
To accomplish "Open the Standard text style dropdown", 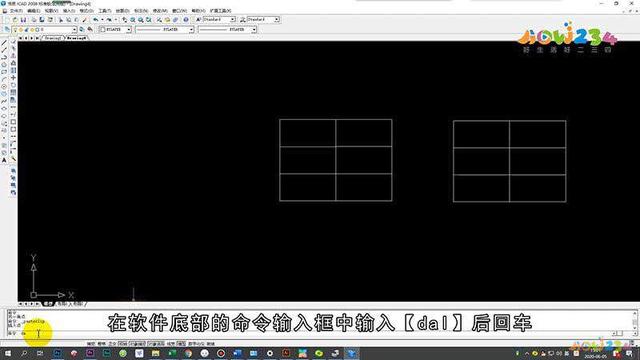I will click(219, 20).
